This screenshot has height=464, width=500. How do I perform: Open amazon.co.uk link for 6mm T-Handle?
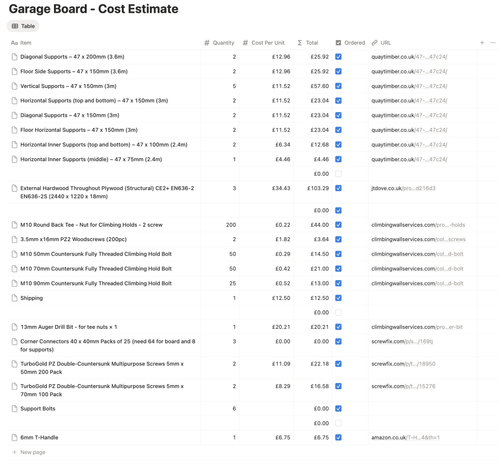(x=405, y=438)
